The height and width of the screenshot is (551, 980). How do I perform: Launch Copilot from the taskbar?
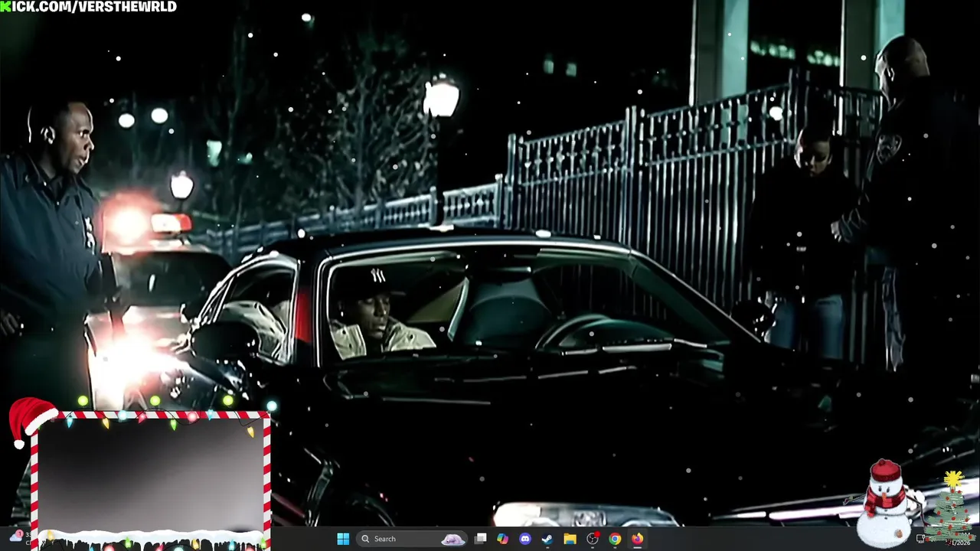pos(502,539)
